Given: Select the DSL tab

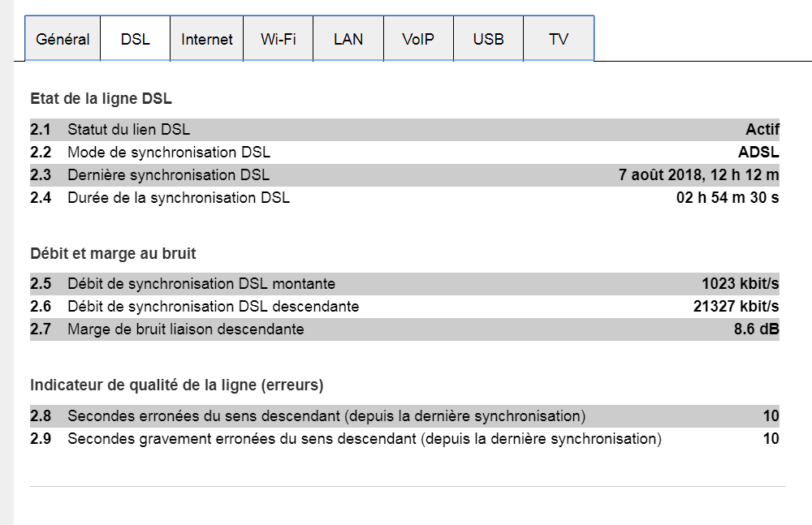Looking at the screenshot, I should pos(135,39).
